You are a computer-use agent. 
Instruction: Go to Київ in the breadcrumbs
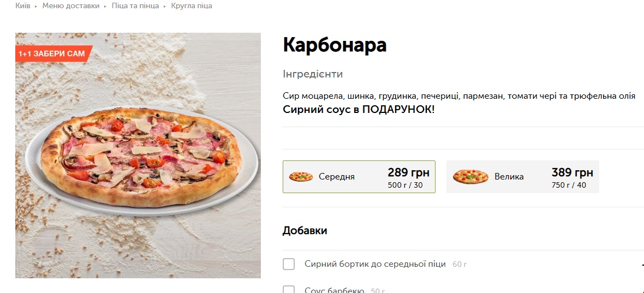click(23, 6)
